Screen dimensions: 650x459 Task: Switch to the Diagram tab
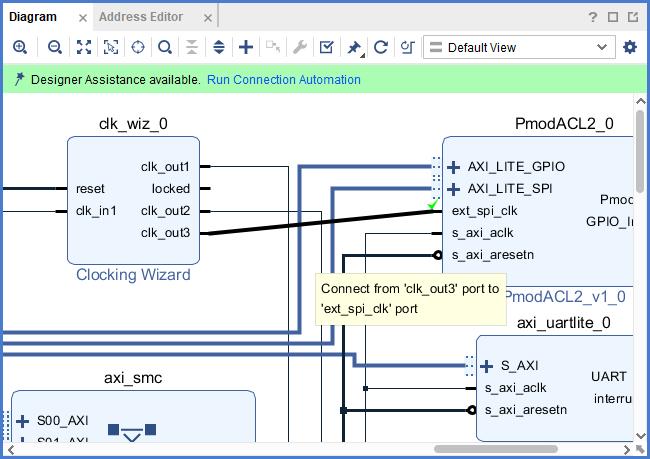click(33, 17)
